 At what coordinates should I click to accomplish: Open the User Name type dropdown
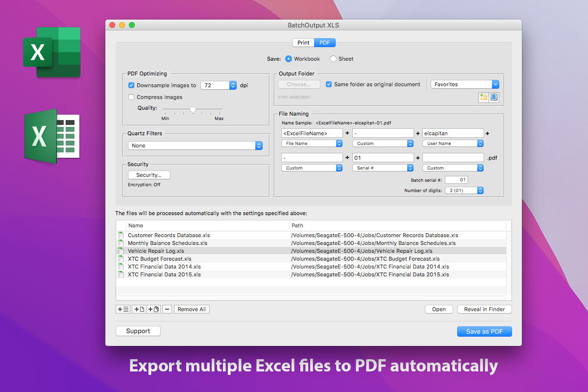click(x=453, y=144)
